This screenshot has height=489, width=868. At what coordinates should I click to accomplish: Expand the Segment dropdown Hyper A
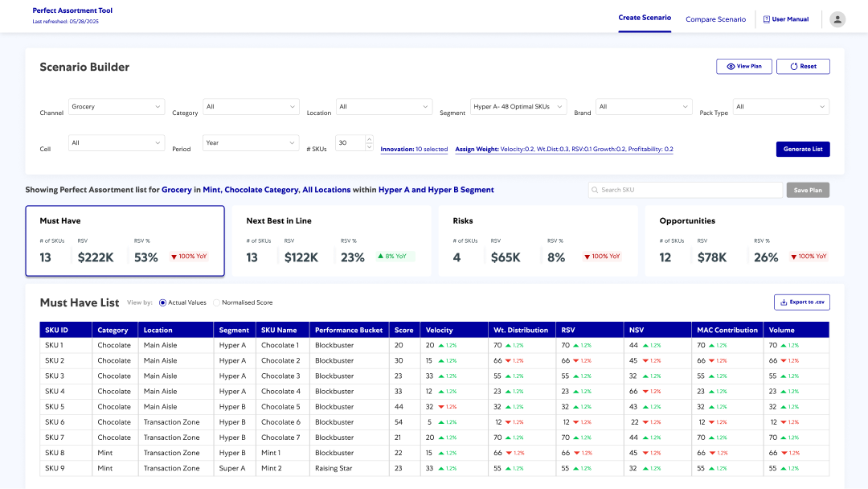point(518,107)
